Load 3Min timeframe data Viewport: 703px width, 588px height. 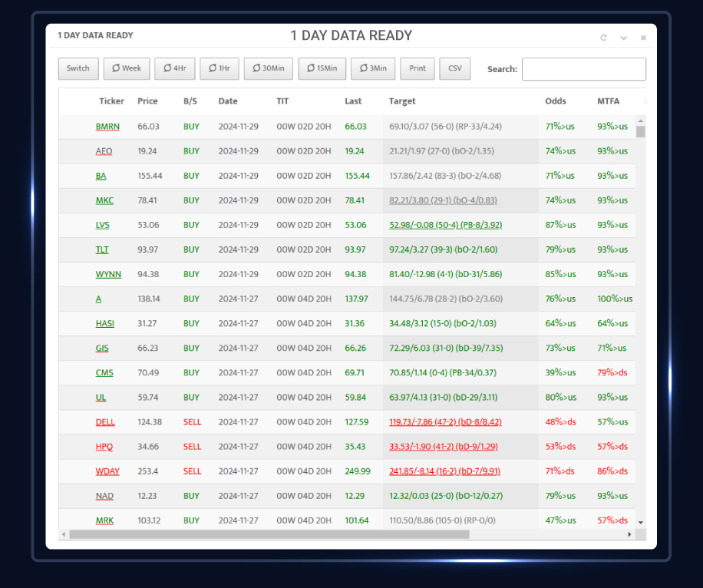click(373, 68)
